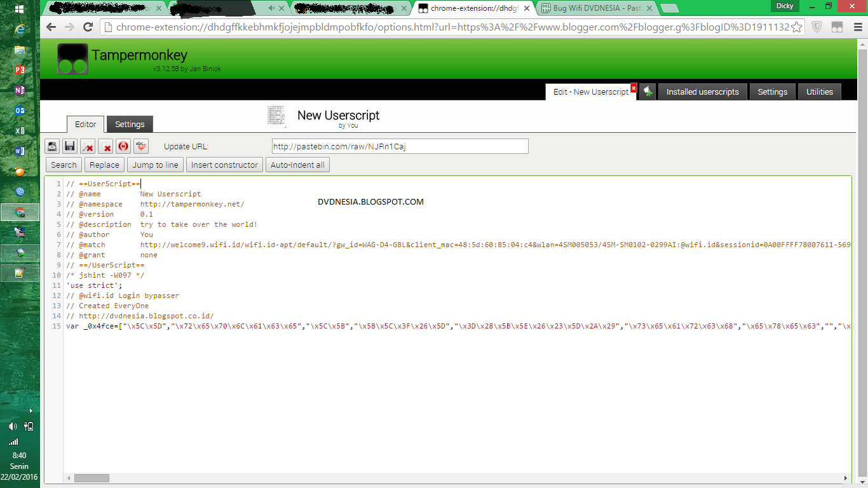Reload the page in Chrome
The height and width of the screenshot is (488, 868).
click(x=88, y=27)
